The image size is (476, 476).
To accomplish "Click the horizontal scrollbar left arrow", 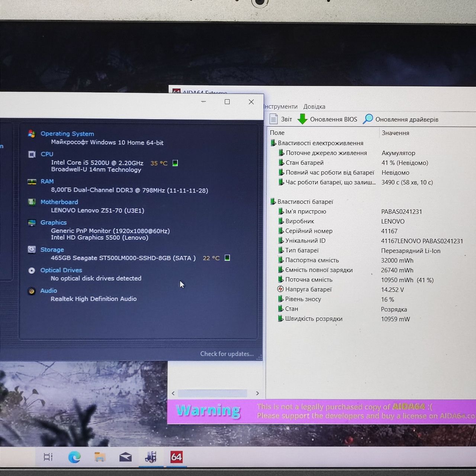I will click(x=173, y=393).
